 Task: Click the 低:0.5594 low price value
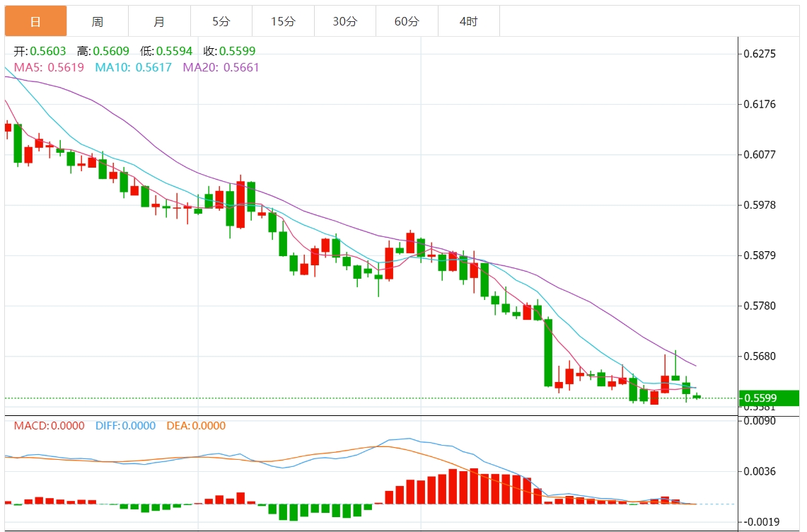pyautogui.click(x=166, y=51)
